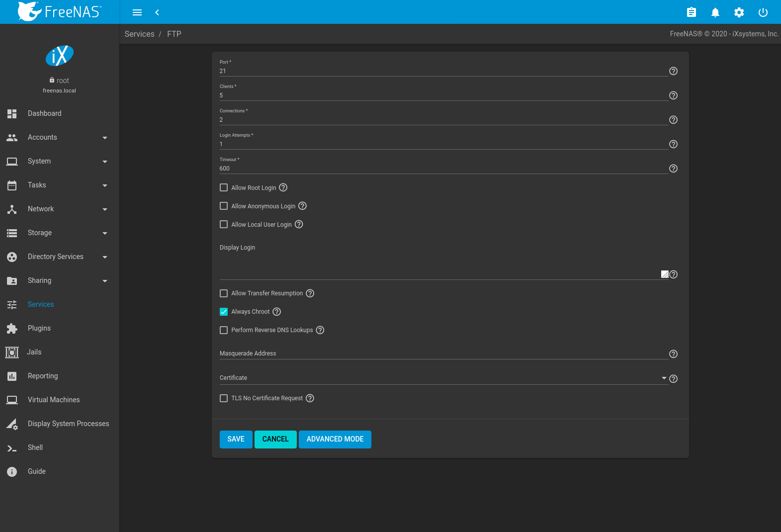Open the settings gear in top bar

coord(739,12)
